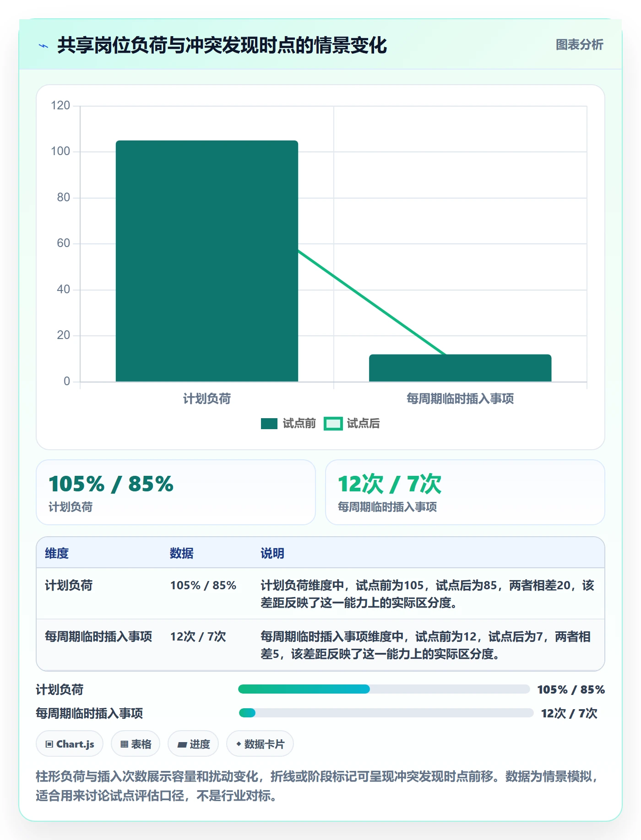The height and width of the screenshot is (840, 641).
Task: Select the 12次 / 7次 table cell
Action: click(x=198, y=636)
